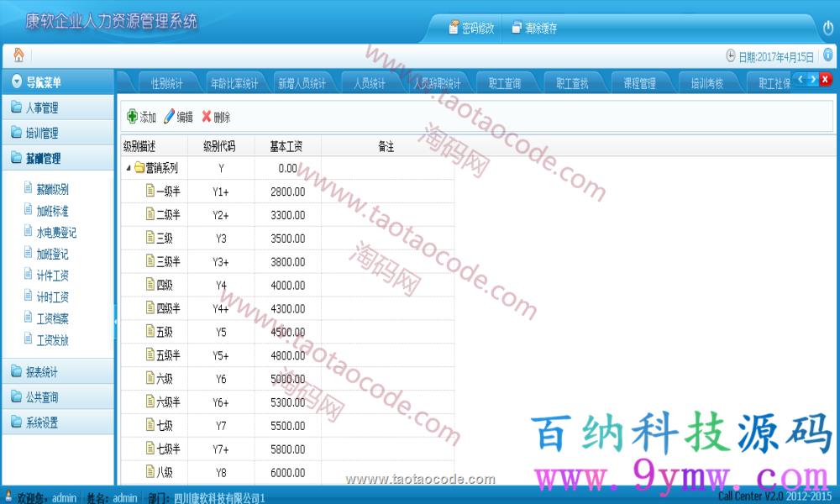
Task: Click the 清除缓存 clear cache button
Action: click(534, 28)
